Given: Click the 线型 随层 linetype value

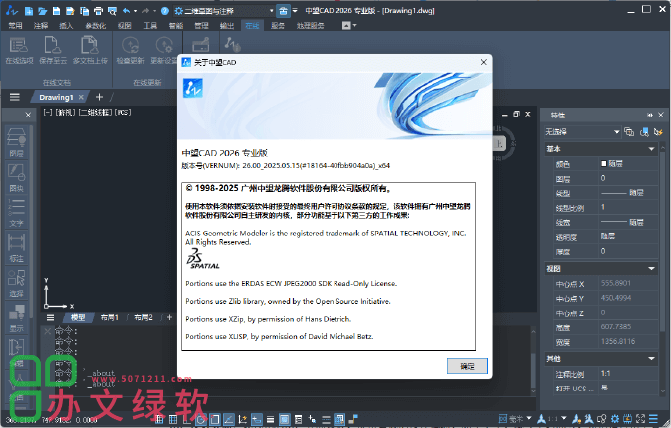Looking at the screenshot, I should click(628, 193).
